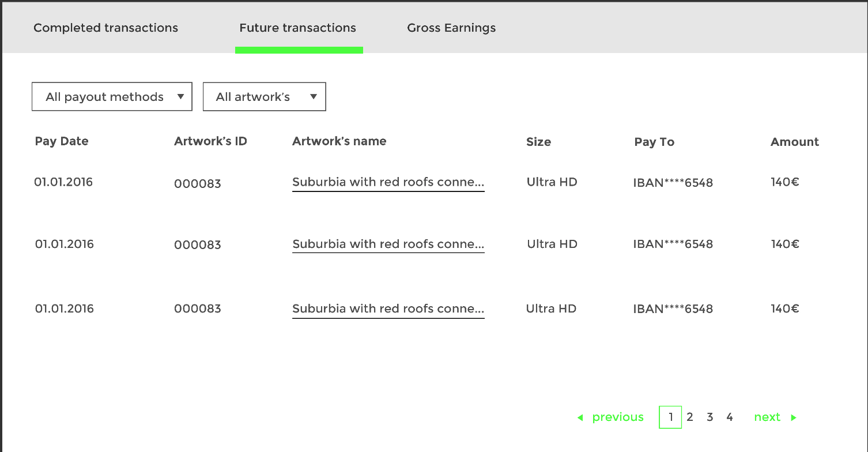Click the arrow on payout methods dropdown
This screenshot has height=452, width=868.
180,97
